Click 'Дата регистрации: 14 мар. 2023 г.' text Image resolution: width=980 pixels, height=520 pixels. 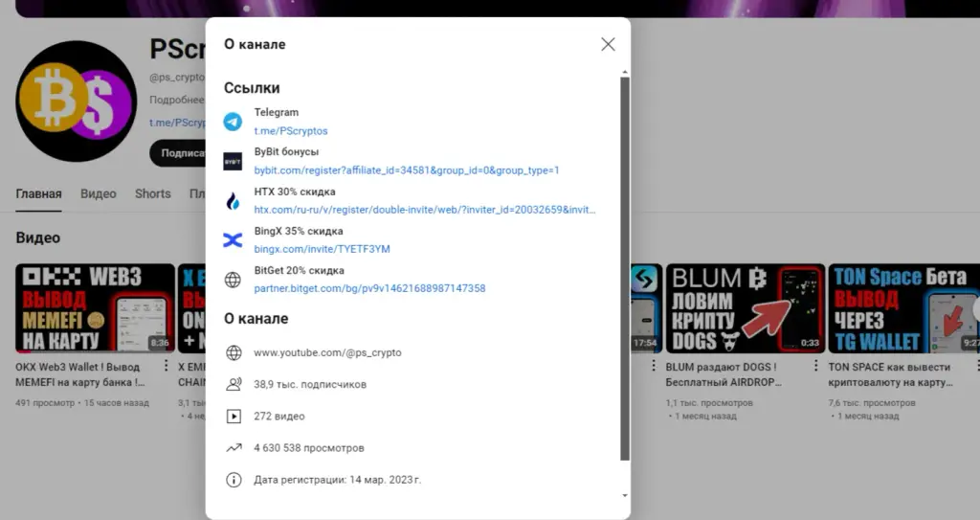338,480
